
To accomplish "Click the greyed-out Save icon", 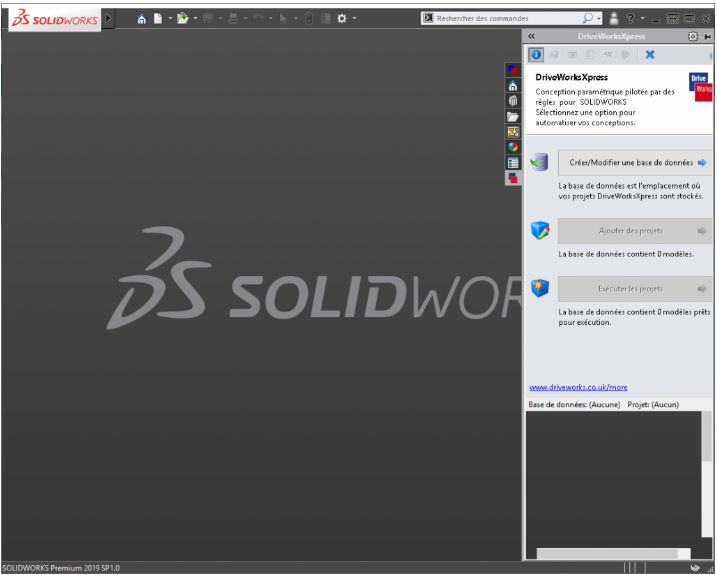I will [208, 18].
